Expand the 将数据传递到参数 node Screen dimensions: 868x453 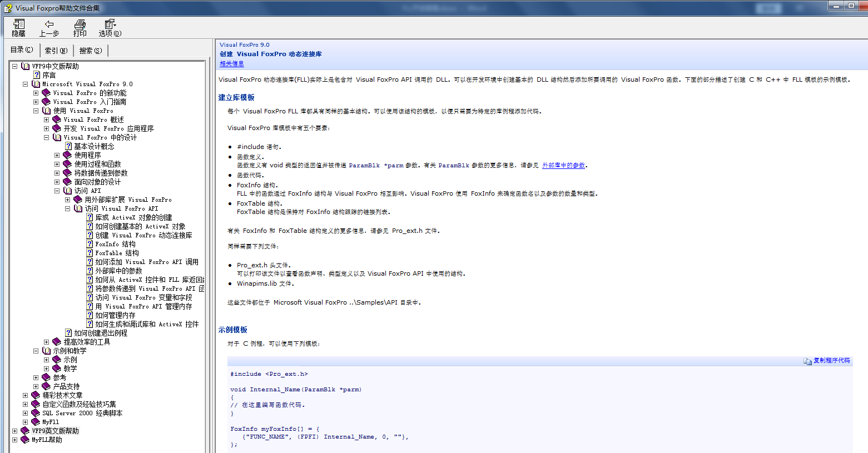pos(57,173)
